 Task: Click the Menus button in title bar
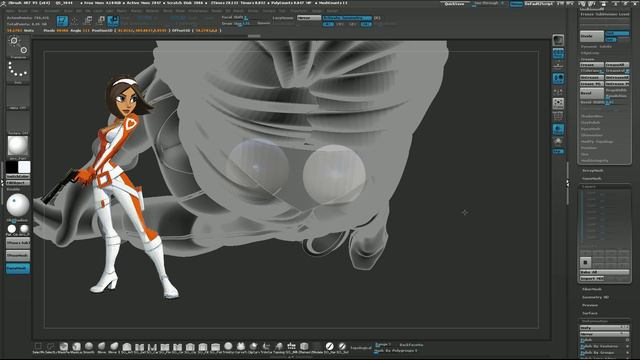pyautogui.click(x=516, y=4)
